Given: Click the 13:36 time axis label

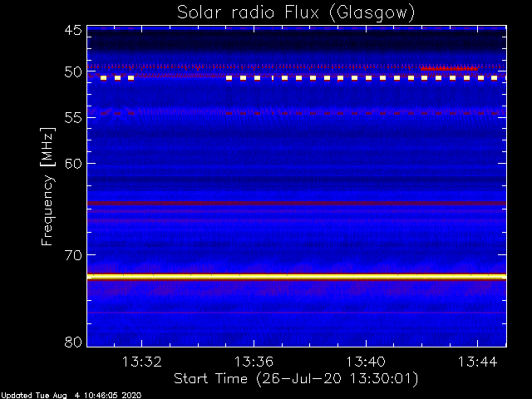Looking at the screenshot, I should (x=254, y=362).
